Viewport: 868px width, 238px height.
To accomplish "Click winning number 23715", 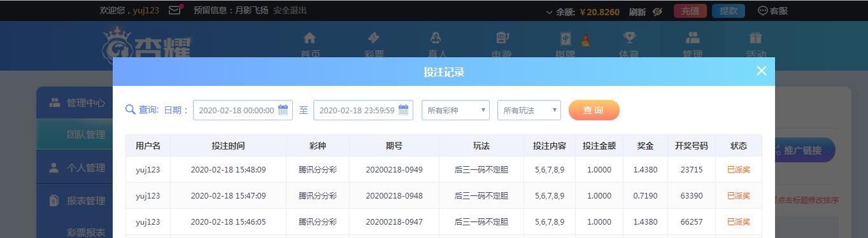I will [691, 170].
